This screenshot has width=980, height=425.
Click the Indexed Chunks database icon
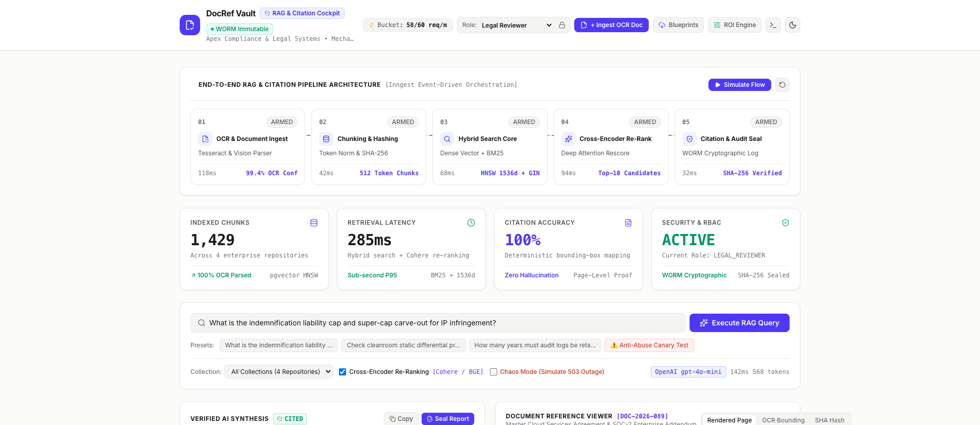[x=314, y=223]
